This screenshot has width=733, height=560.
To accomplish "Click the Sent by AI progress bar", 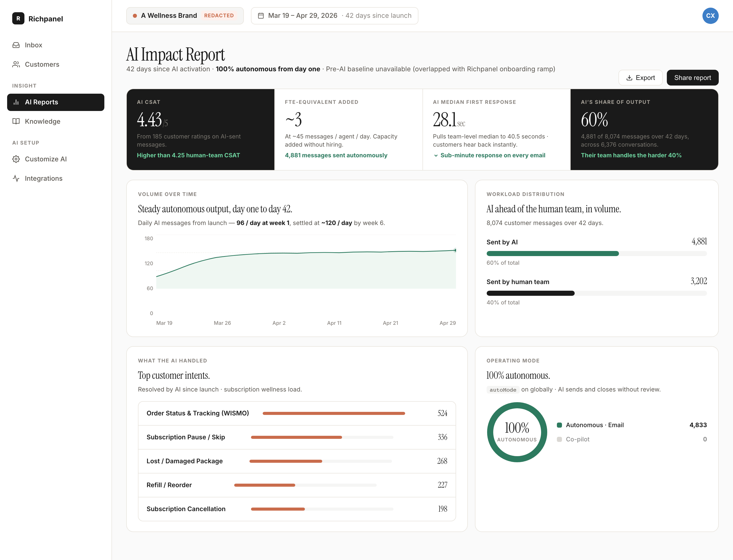I will coord(596,254).
